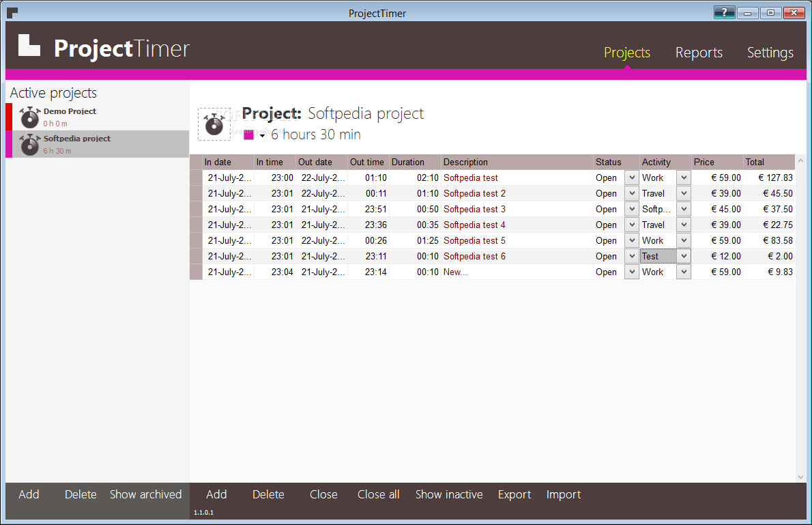Open Activity dropdown showing Test
The width and height of the screenshot is (812, 525).
[x=684, y=256]
